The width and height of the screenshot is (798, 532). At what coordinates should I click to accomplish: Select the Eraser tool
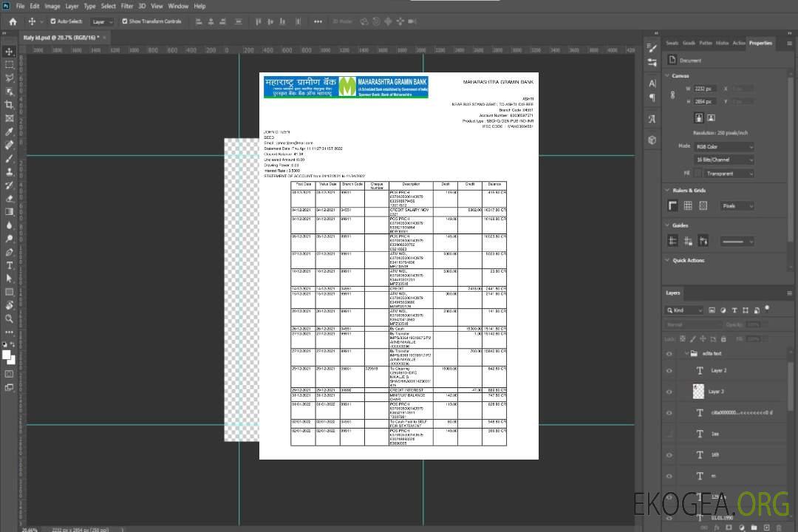point(9,199)
